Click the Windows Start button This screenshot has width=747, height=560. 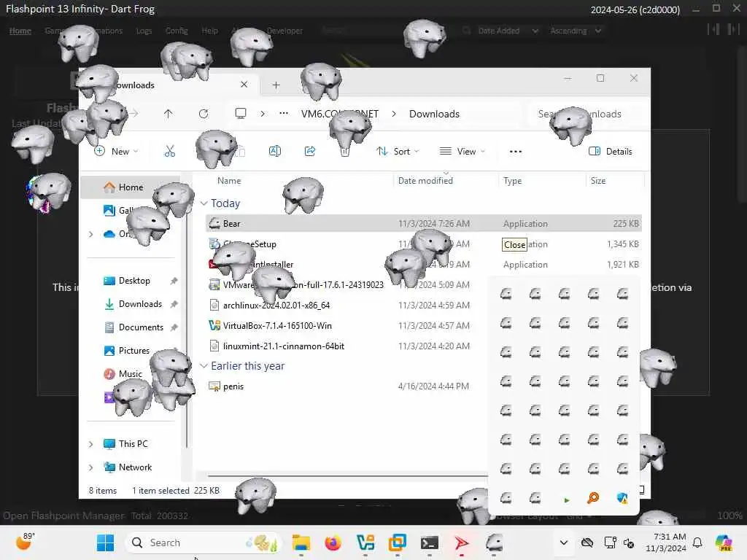105,542
